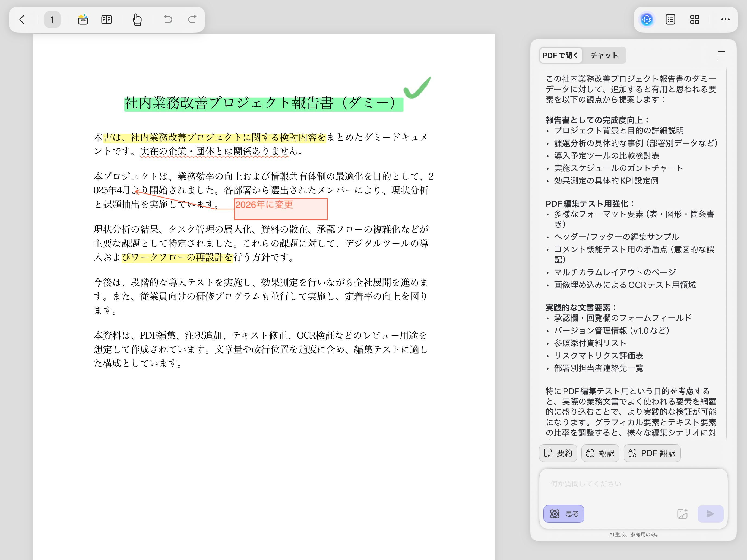Switch to the チャット tab
This screenshot has height=560, width=747.
[604, 55]
